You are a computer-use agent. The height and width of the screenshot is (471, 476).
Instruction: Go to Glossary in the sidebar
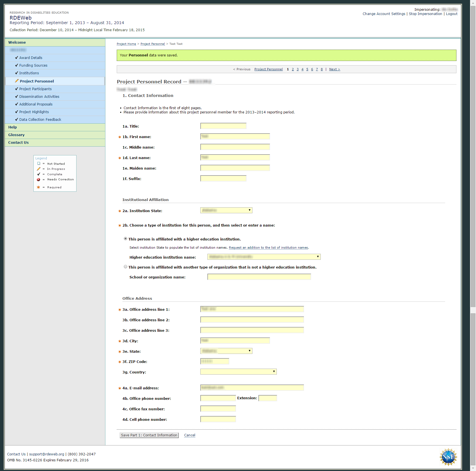pyautogui.click(x=16, y=135)
